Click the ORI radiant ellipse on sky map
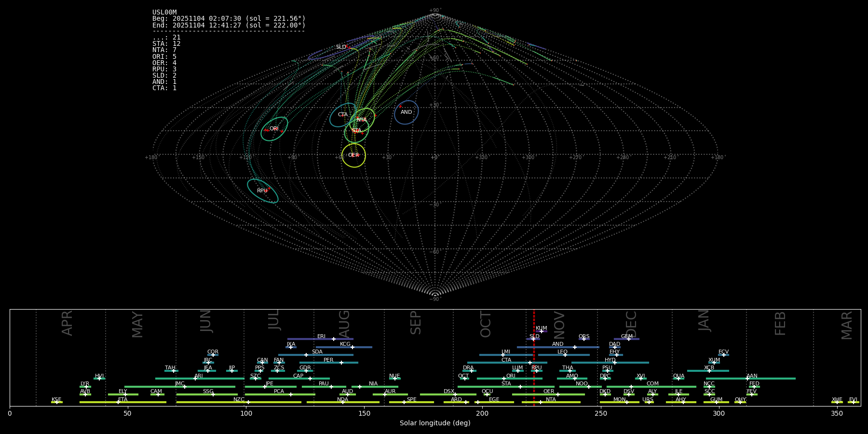868x434 pixels. (274, 129)
